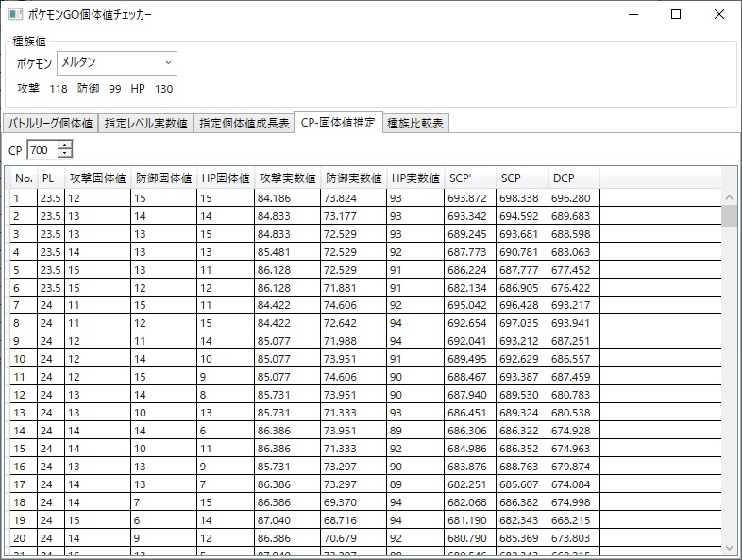This screenshot has width=742, height=560.
Task: Select row 1 SCP' value 693.872
Action: [x=470, y=198]
